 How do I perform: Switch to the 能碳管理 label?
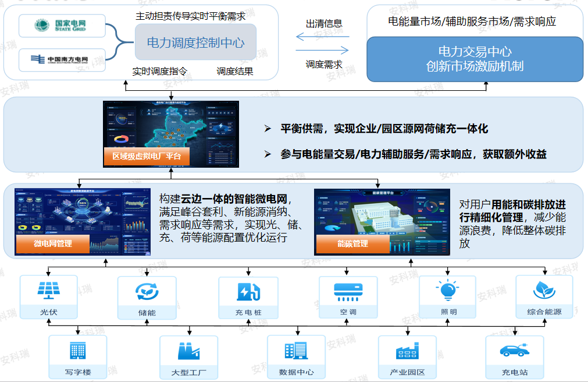(x=354, y=245)
